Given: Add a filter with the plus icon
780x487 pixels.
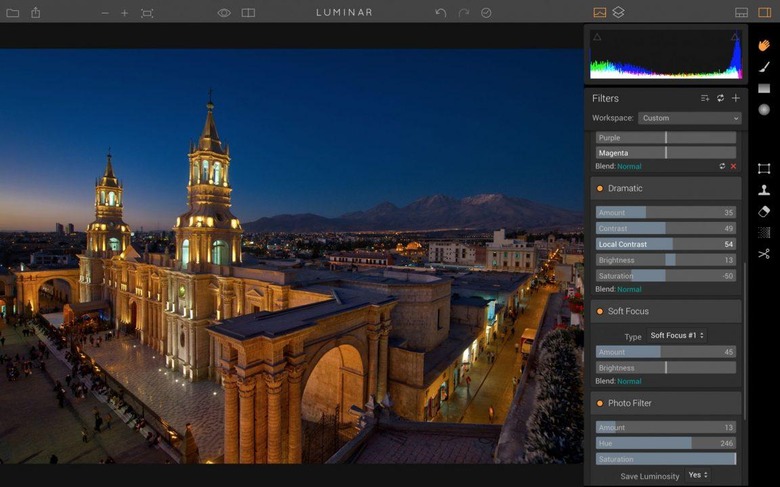Looking at the screenshot, I should click(x=736, y=98).
